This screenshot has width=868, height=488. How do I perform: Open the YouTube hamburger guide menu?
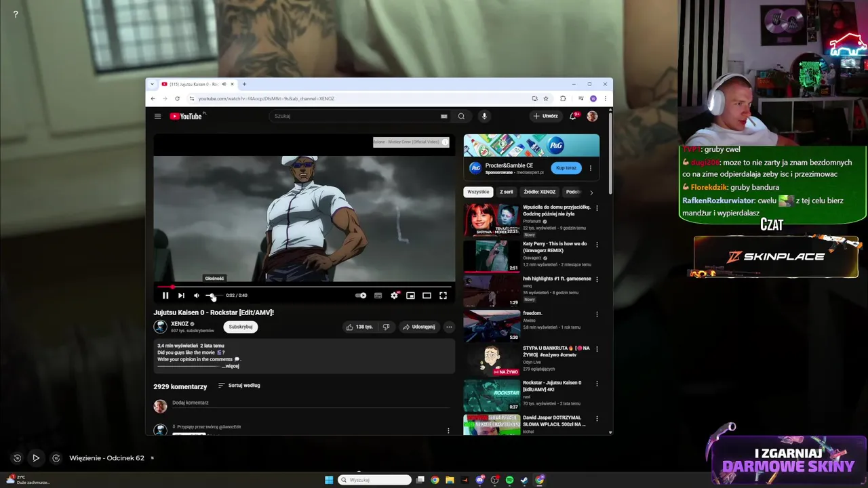point(157,116)
